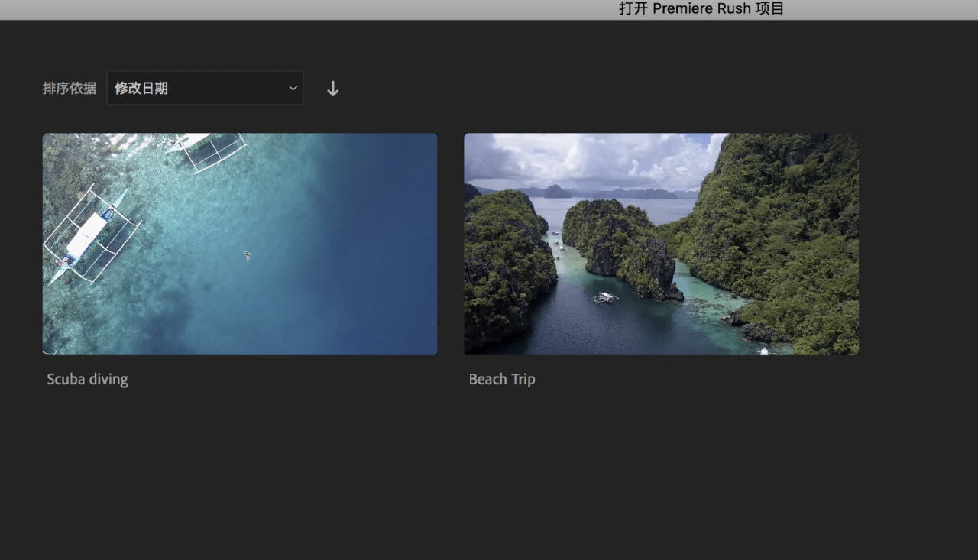The height and width of the screenshot is (560, 978).
Task: Click the Scuba diving project title
Action: pyautogui.click(x=87, y=378)
